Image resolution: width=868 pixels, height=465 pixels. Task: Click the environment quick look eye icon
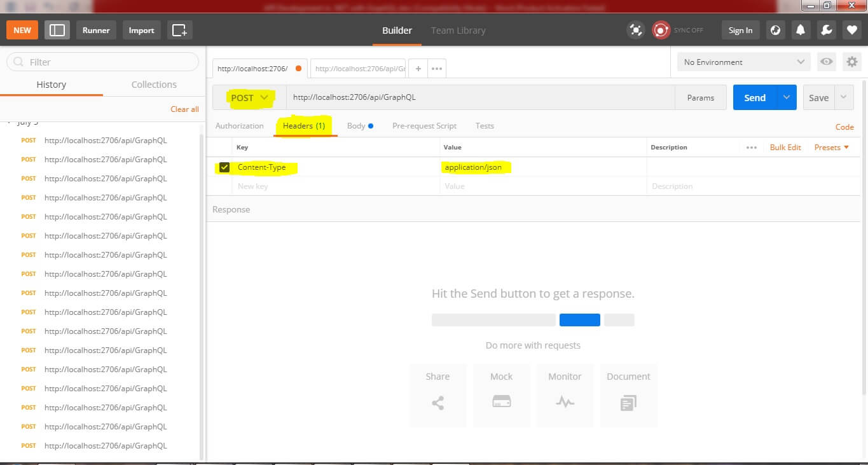(x=826, y=62)
